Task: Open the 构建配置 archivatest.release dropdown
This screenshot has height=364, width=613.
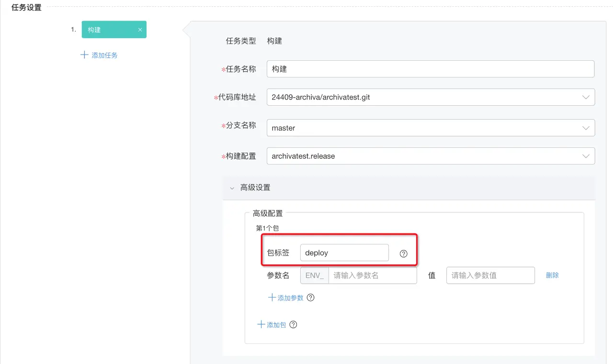Action: click(x=431, y=156)
